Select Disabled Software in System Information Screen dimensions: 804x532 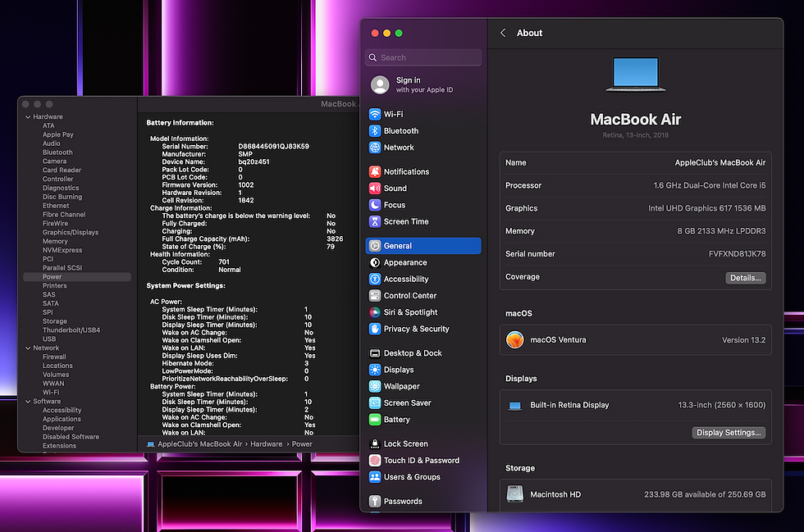tap(71, 437)
